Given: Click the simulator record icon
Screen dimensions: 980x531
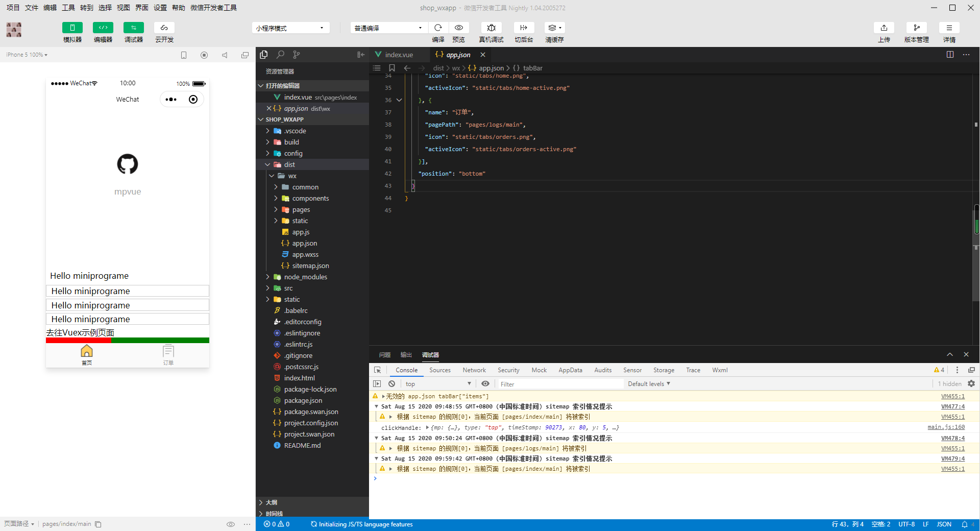Looking at the screenshot, I should pos(204,55).
